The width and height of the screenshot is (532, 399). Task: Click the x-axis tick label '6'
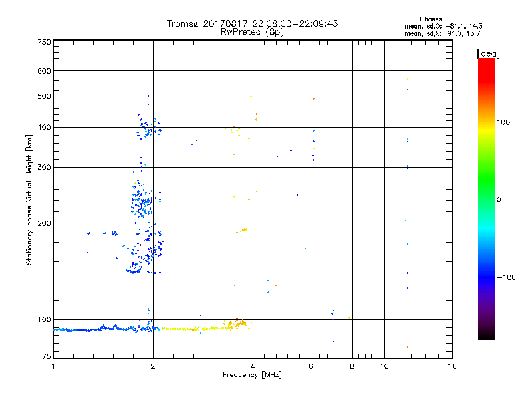[x=311, y=366]
